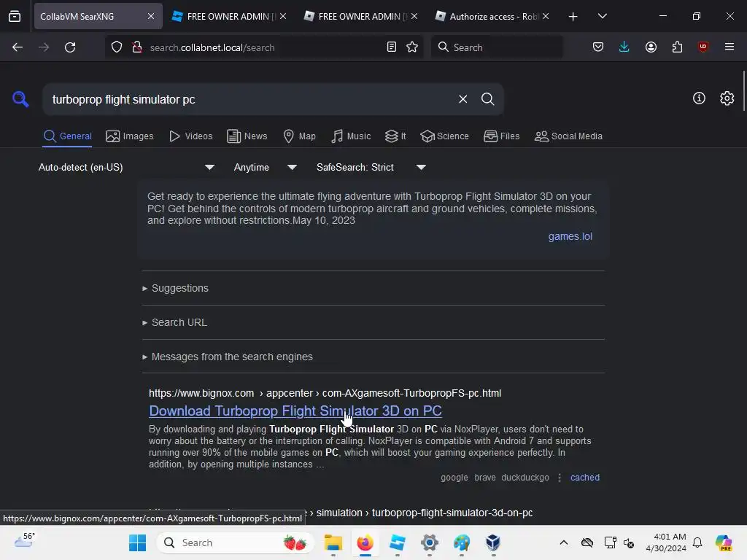Open notifications bell in taskbar
The height and width of the screenshot is (560, 747).
(x=697, y=542)
